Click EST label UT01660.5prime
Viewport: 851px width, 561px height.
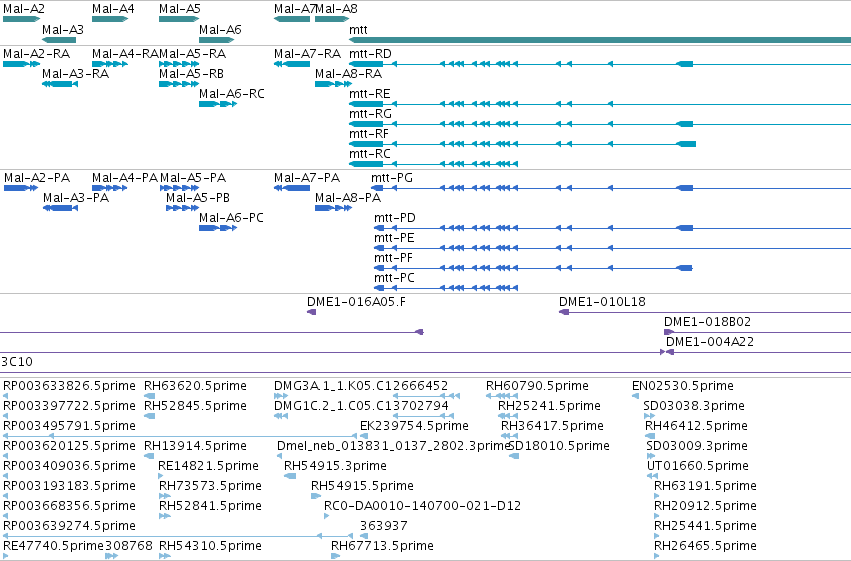point(698,467)
